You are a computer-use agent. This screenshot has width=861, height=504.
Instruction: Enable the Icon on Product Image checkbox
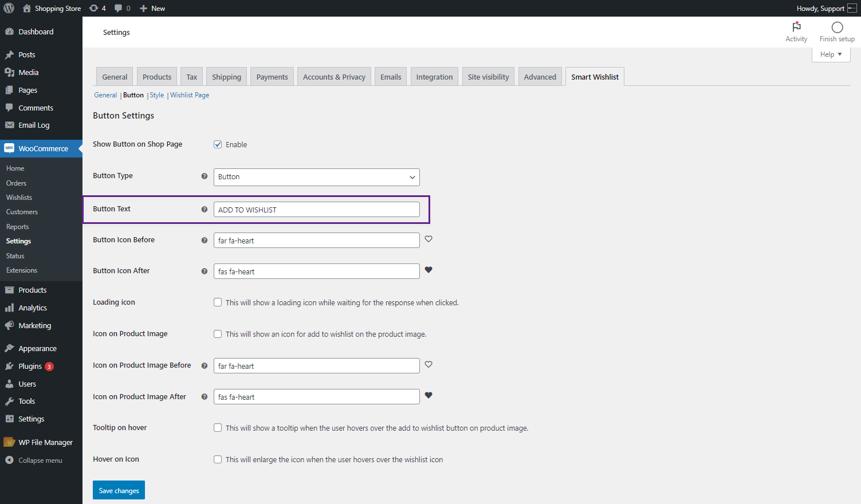pyautogui.click(x=218, y=334)
